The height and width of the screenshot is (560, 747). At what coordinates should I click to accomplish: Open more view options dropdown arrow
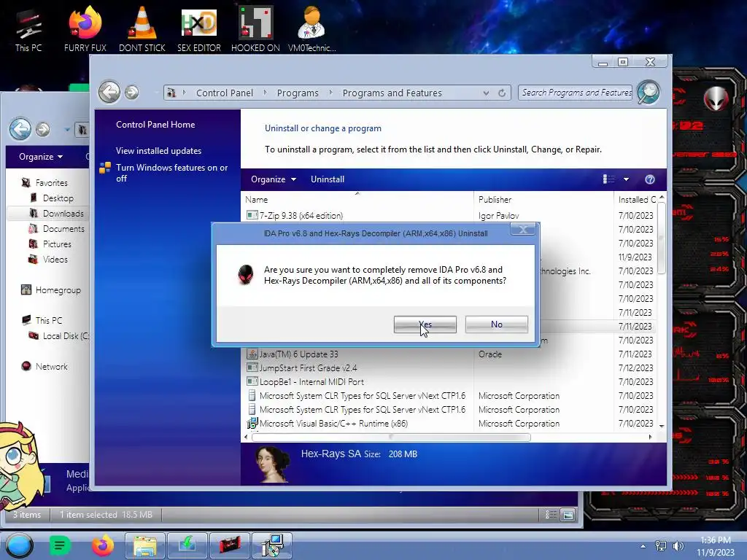pyautogui.click(x=626, y=179)
